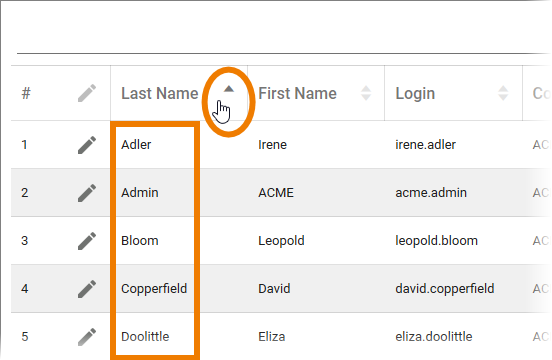
Task: Sort by Last Name using arrow indicator
Action: click(229, 89)
